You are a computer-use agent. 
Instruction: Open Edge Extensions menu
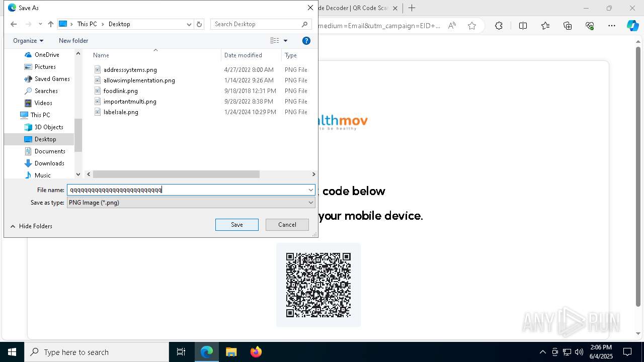point(499,26)
